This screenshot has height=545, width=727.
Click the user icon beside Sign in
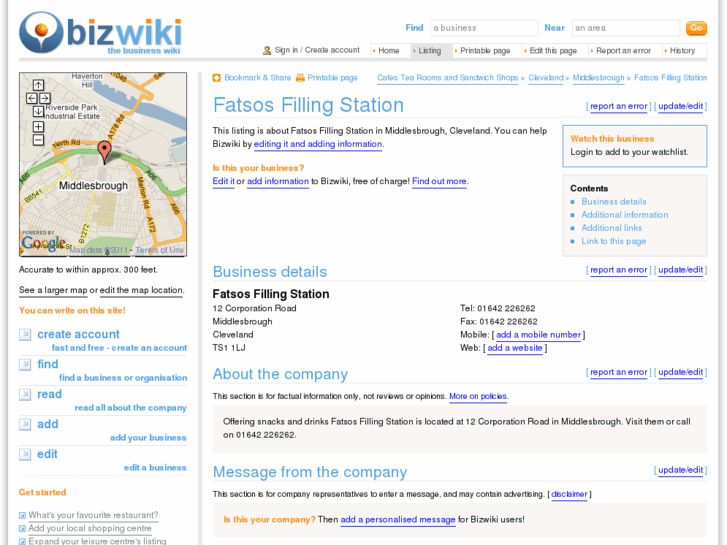[267, 50]
